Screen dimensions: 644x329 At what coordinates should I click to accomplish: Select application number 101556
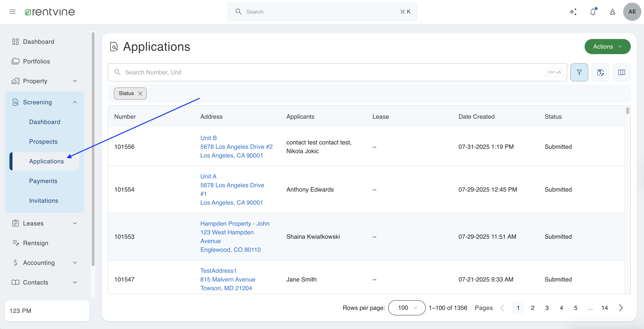coord(124,147)
